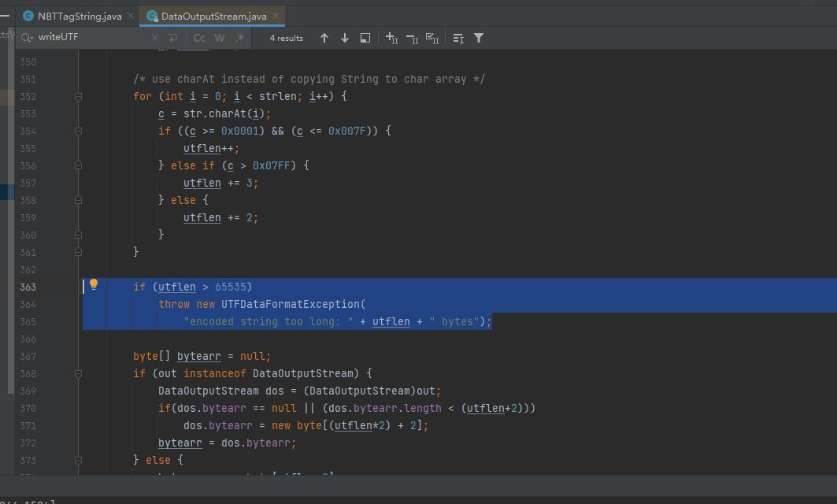The image size is (837, 504).
Task: Toggle Match Case (Cc) search option
Action: click(x=199, y=38)
